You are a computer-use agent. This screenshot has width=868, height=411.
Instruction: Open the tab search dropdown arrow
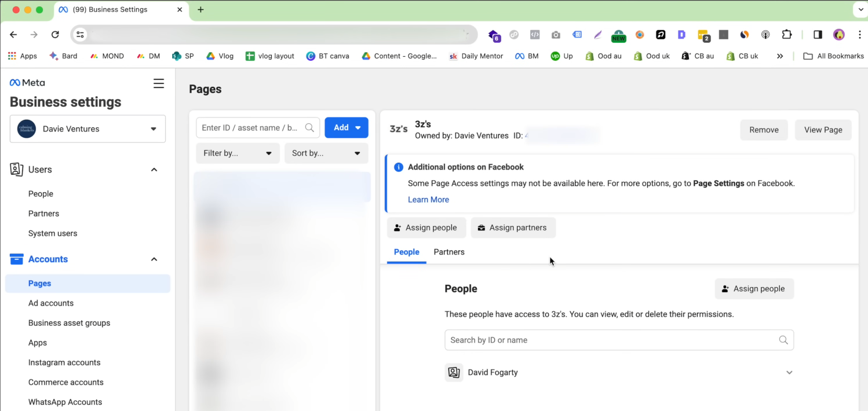[860, 10]
